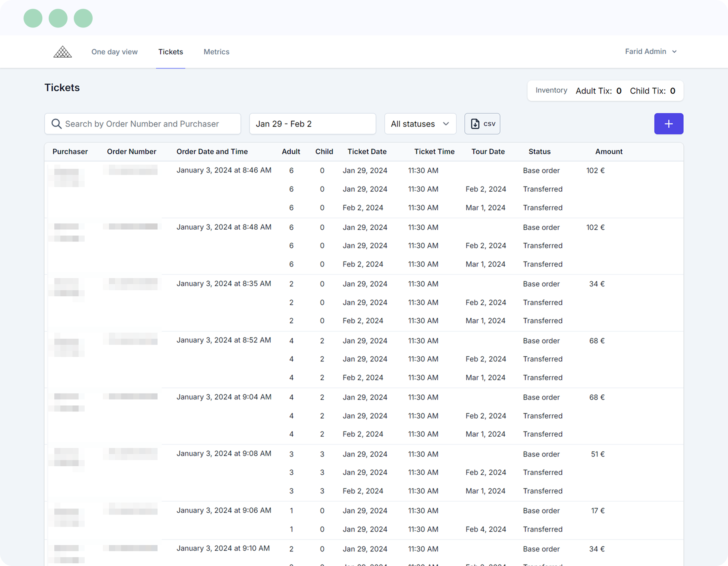Click the CSV download file icon
Screen dimensions: 728x566
pyautogui.click(x=475, y=124)
